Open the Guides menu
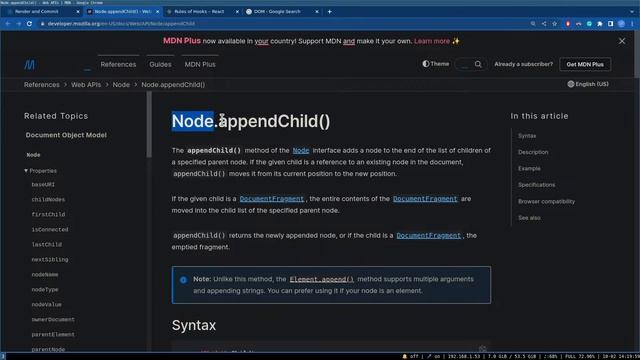The height and width of the screenshot is (360, 640). pyautogui.click(x=160, y=64)
